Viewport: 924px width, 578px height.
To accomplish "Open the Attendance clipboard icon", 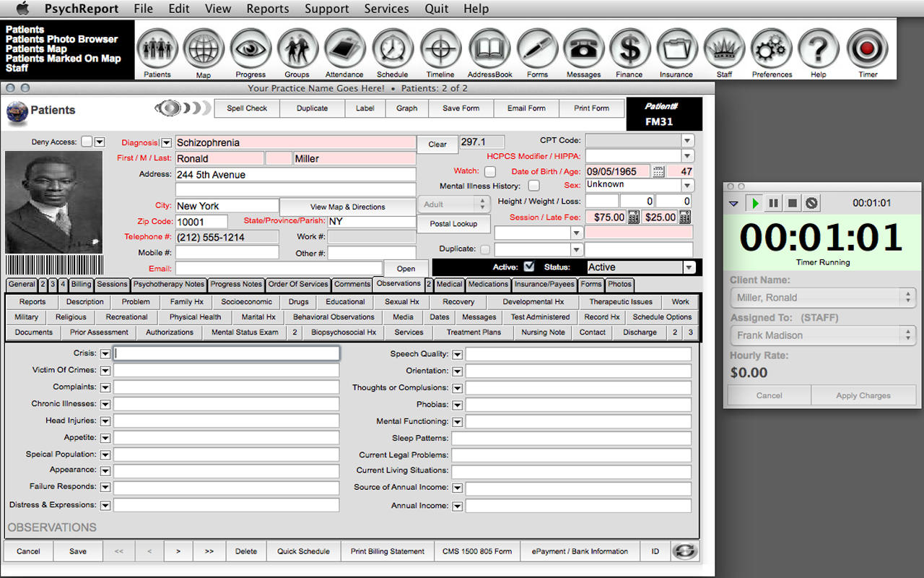I will click(x=344, y=48).
